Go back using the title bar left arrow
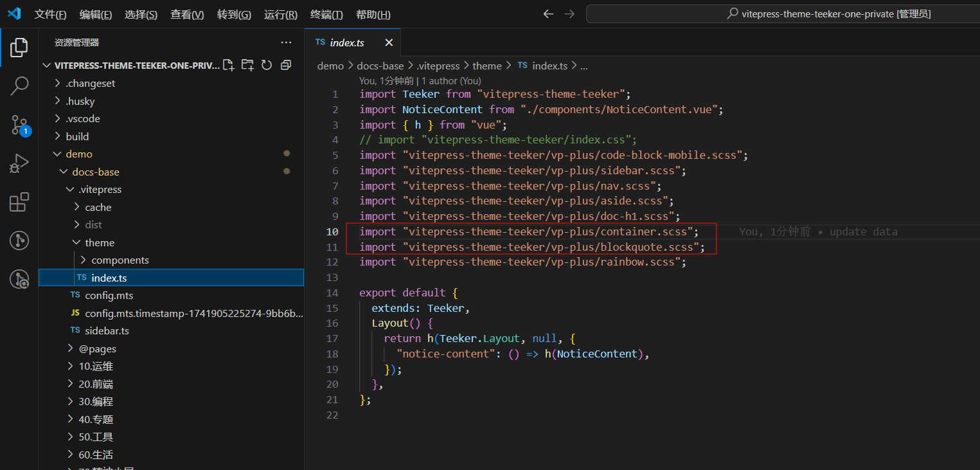 click(548, 14)
